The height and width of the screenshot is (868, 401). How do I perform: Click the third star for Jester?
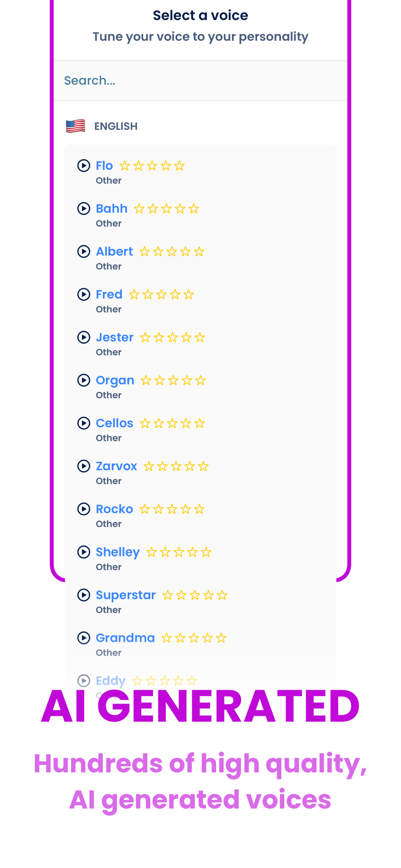coord(172,338)
